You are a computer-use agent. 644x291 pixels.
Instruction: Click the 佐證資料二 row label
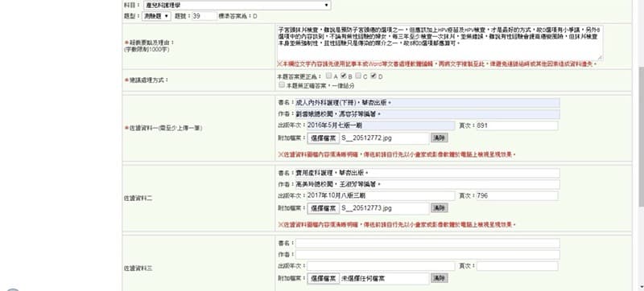pyautogui.click(x=138, y=198)
